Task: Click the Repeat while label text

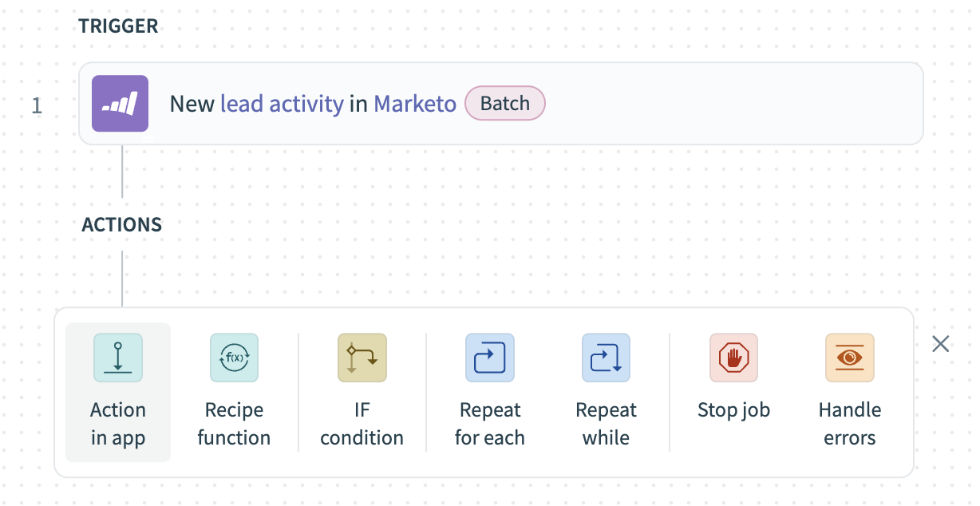Action: [606, 423]
